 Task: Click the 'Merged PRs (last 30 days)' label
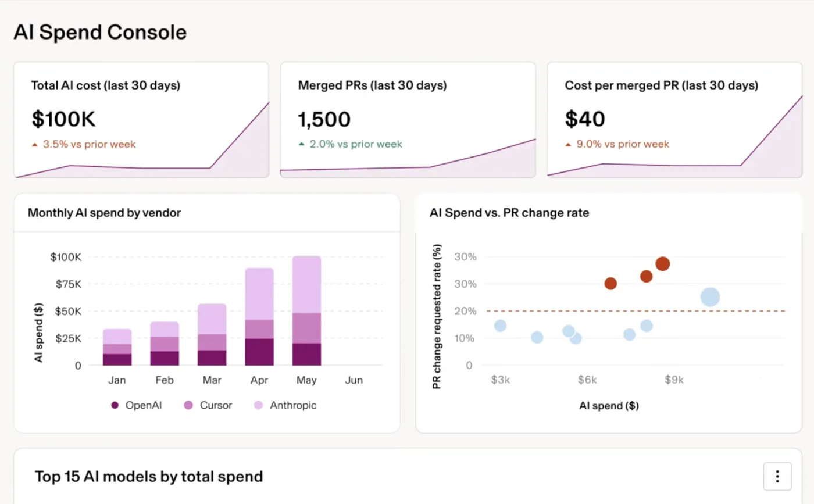point(372,85)
